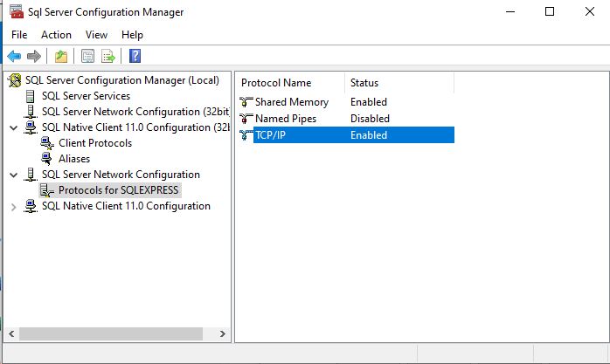Select Protocols for SQLEXPRESS
Screen dimensions: 610x364
click(118, 190)
